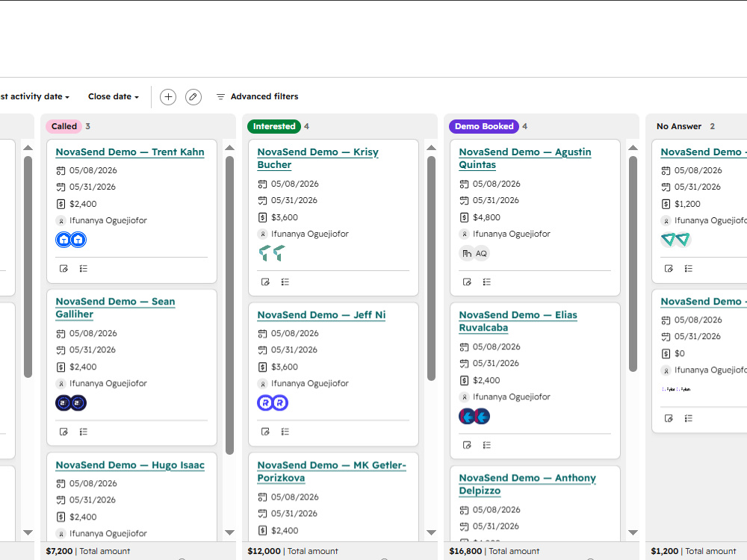Click the $7,200 Total amount footer
This screenshot has height=560, width=747.
[87, 551]
